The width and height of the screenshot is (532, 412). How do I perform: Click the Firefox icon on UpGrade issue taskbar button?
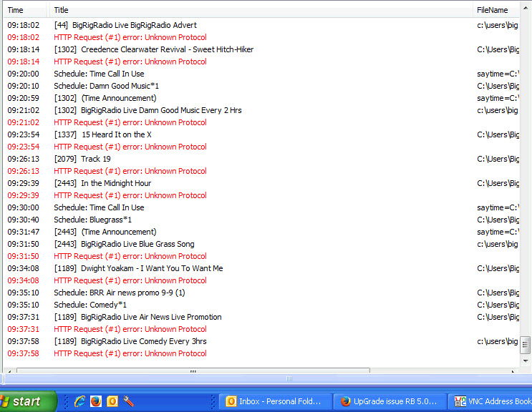pyautogui.click(x=345, y=401)
